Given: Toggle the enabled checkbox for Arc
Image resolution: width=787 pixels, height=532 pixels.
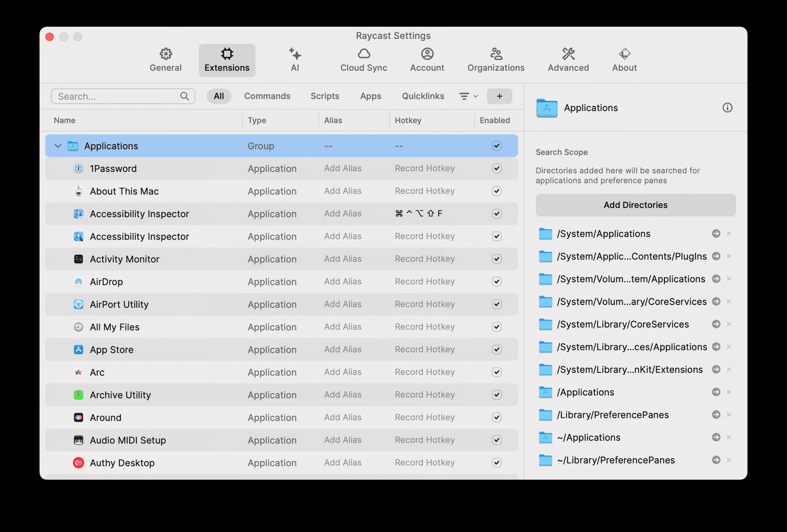Looking at the screenshot, I should (496, 372).
